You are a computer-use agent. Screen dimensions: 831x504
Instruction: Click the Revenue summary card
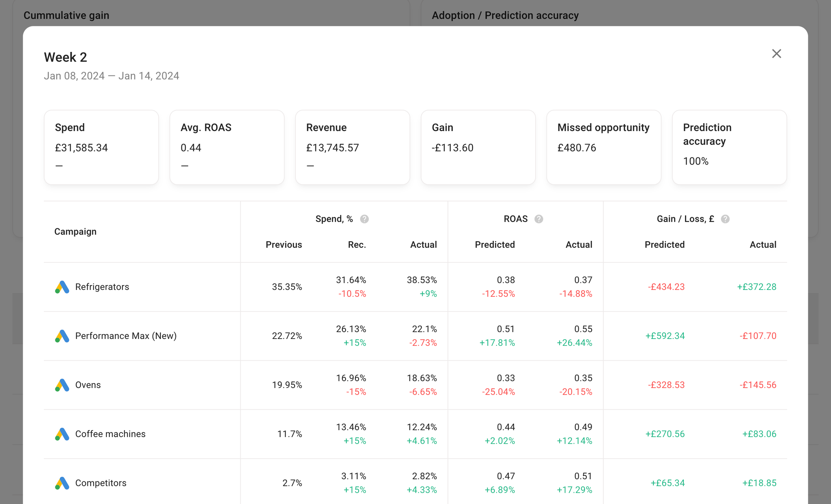tap(353, 147)
